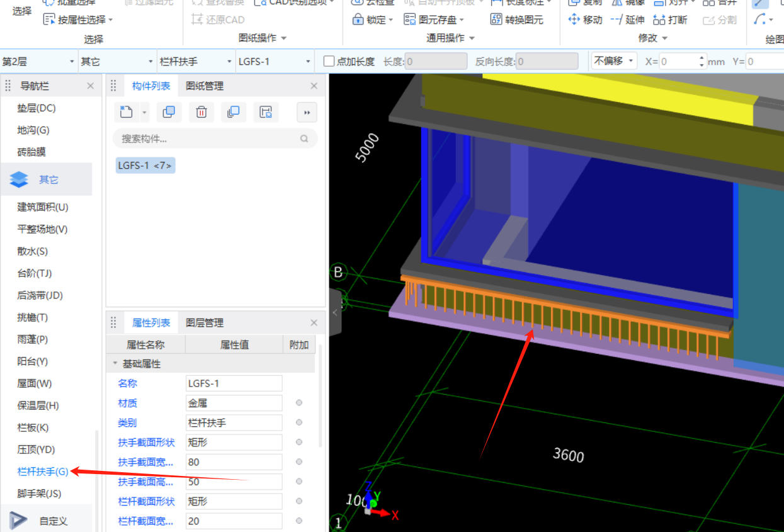Click the 还原CAD tool
The image size is (784, 532).
coord(218,20)
